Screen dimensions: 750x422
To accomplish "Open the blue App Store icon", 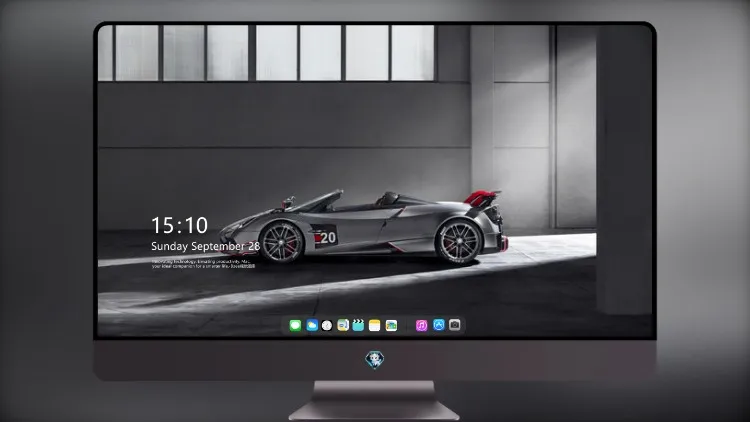I will [x=439, y=325].
